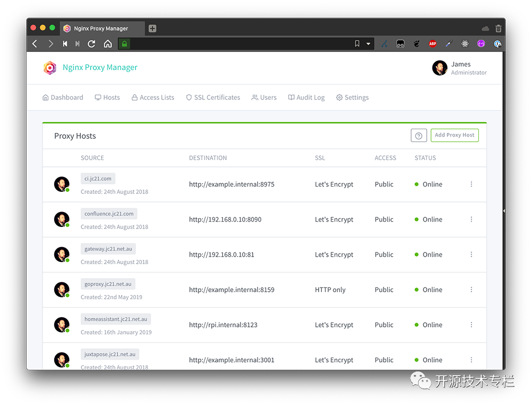
Task: Click the destination http://rpi.internal:8123
Action: pyautogui.click(x=223, y=325)
